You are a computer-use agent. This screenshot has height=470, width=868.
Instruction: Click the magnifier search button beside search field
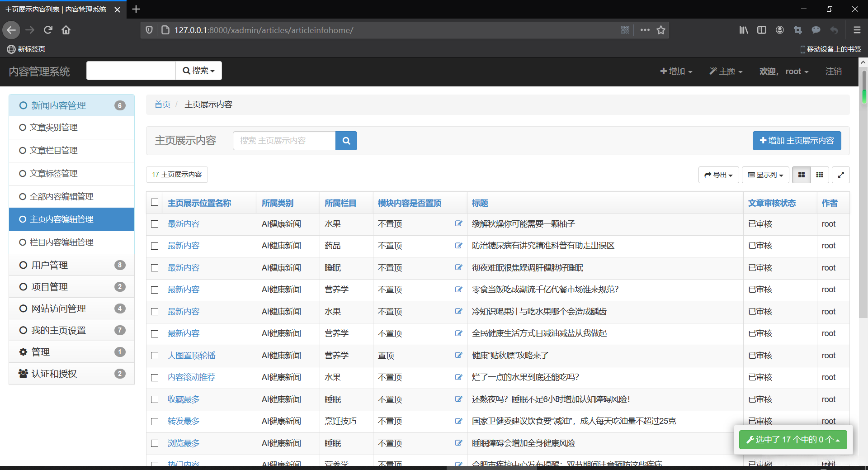[346, 141]
